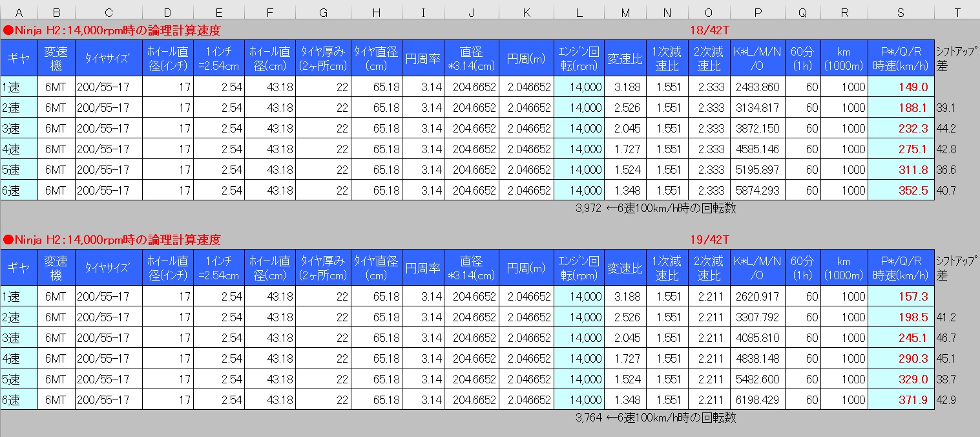Select column C header
This screenshot has width=980, height=437.
(x=109, y=12)
